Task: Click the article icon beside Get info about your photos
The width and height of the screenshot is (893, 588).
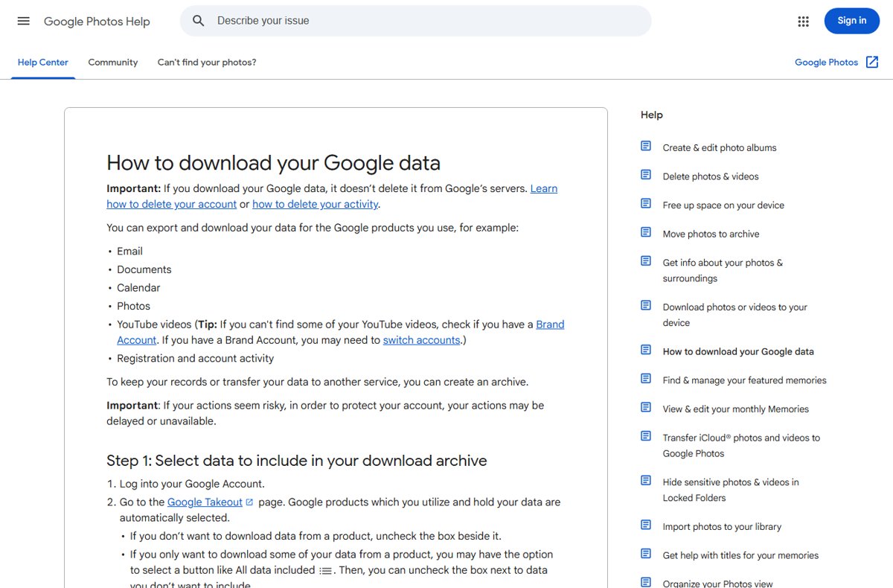Action: (x=646, y=261)
